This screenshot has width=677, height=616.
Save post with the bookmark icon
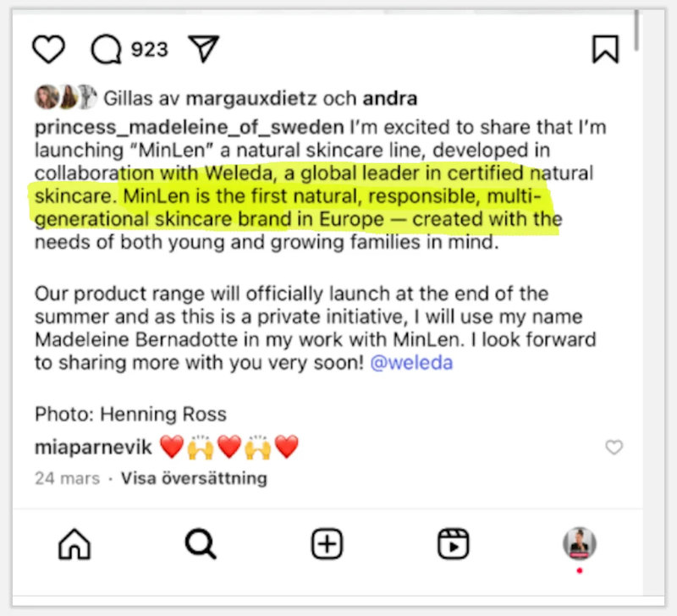pyautogui.click(x=606, y=49)
